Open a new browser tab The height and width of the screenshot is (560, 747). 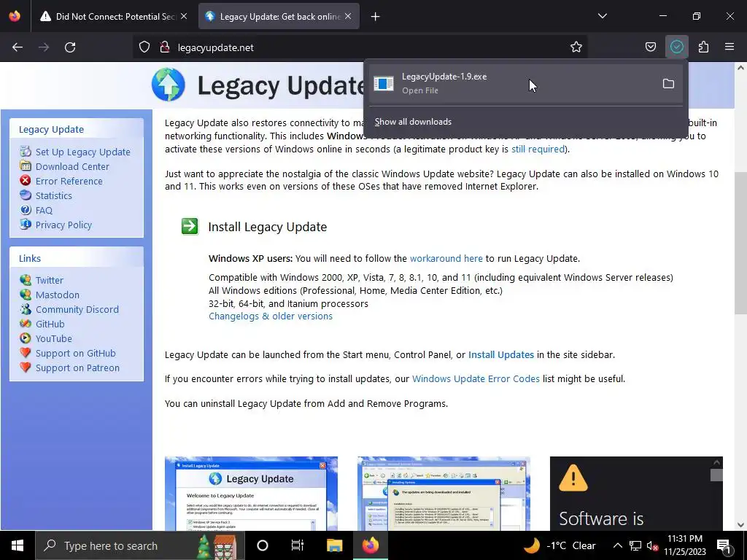pyautogui.click(x=376, y=17)
